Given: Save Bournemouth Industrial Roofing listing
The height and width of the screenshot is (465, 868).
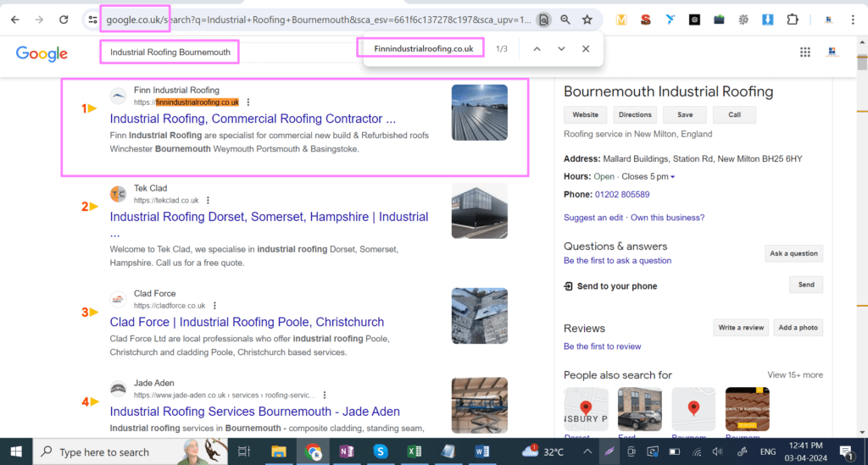Looking at the screenshot, I should [x=685, y=114].
